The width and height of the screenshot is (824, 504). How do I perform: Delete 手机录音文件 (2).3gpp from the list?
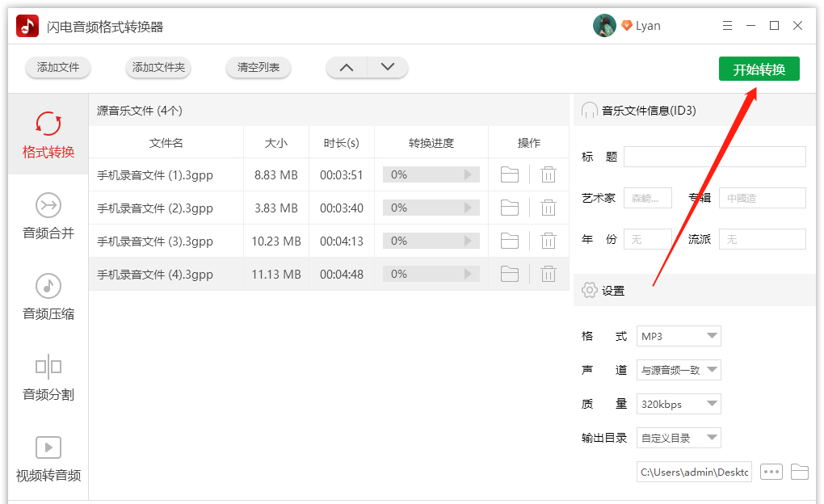coord(549,207)
